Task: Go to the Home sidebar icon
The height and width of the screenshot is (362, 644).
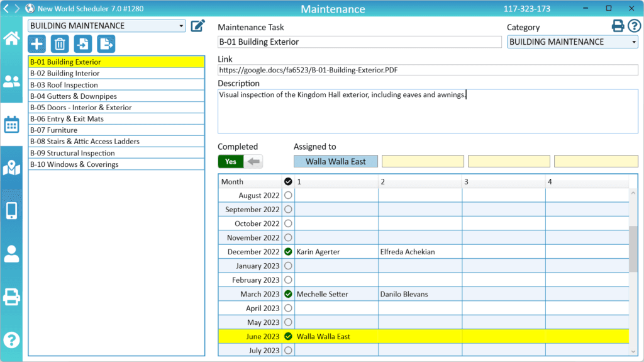Action: pos(11,38)
